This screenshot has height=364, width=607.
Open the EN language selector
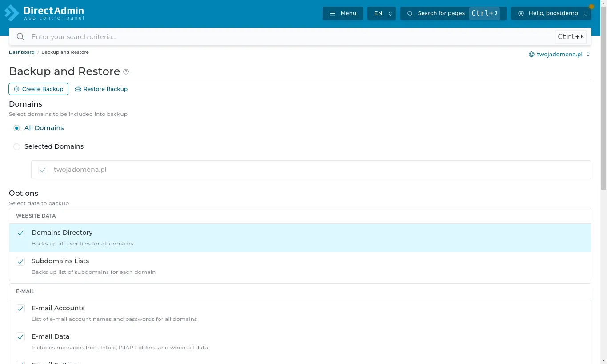pos(381,13)
